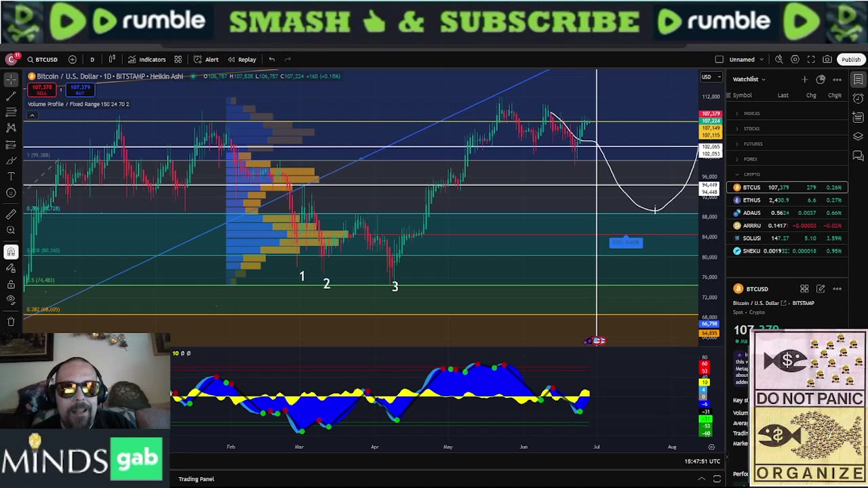Image resolution: width=868 pixels, height=488 pixels.
Task: Open the D timeframe interval menu
Action: pyautogui.click(x=92, y=60)
